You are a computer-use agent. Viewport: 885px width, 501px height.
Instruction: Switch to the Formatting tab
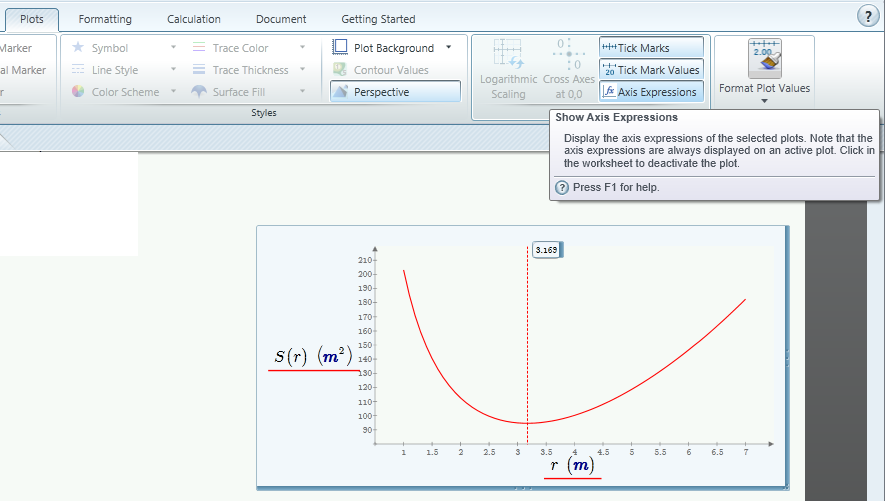click(x=105, y=19)
